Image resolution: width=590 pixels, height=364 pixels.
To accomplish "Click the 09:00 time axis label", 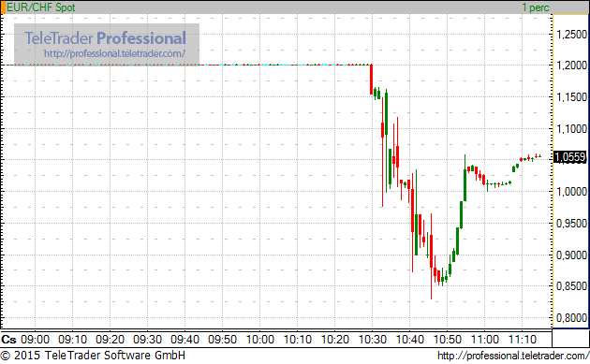I will click(x=35, y=340).
